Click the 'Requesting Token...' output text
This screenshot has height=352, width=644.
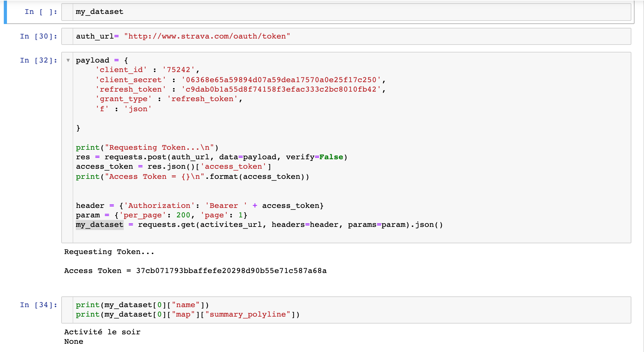click(x=109, y=252)
